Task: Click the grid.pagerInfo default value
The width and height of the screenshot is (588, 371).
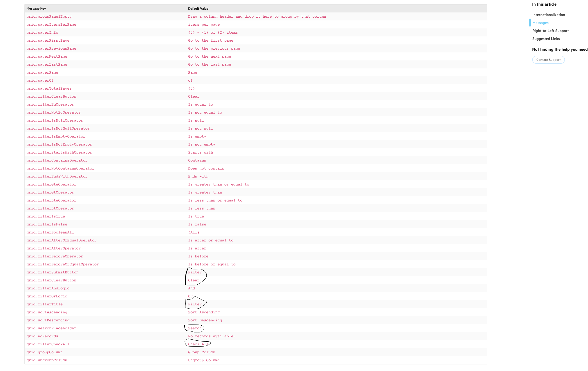Action: click(213, 33)
